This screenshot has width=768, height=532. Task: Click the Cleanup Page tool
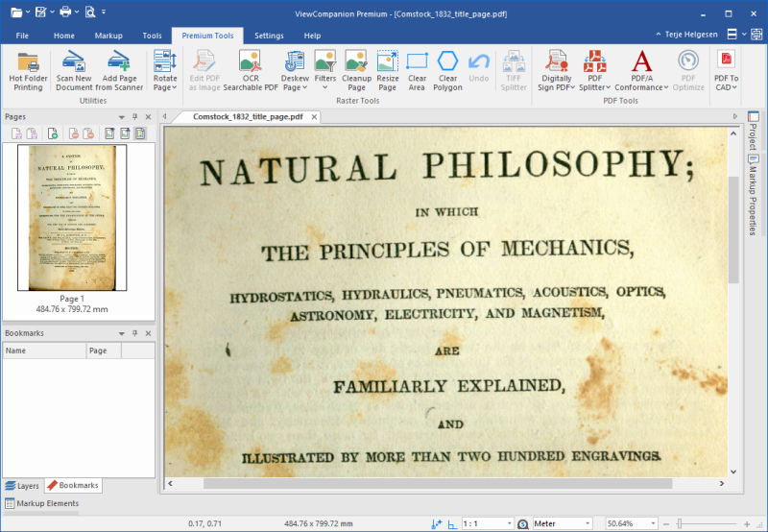pyautogui.click(x=356, y=70)
